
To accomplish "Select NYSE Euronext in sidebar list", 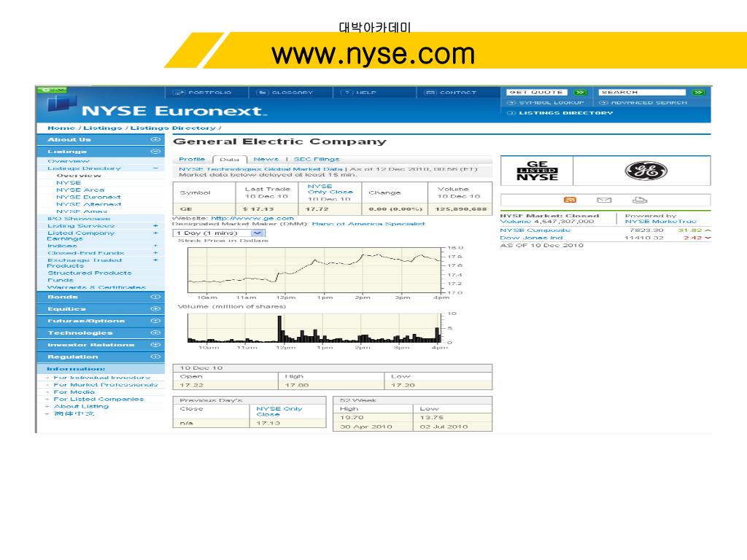I will pos(88,197).
